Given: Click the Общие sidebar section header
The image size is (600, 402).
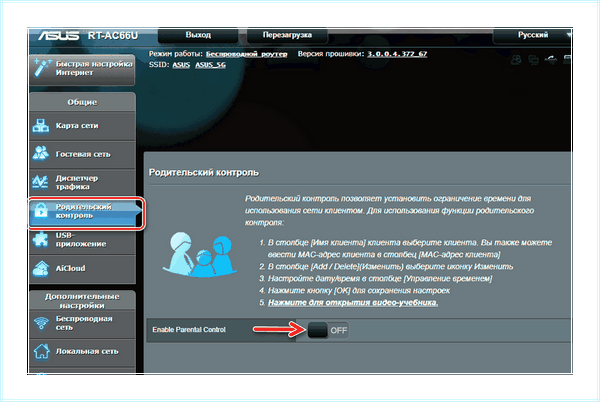Looking at the screenshot, I should [x=82, y=102].
